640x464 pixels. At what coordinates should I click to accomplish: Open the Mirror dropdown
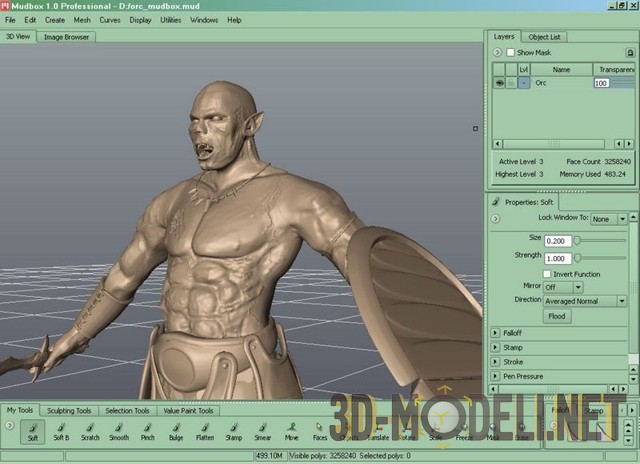click(x=563, y=287)
